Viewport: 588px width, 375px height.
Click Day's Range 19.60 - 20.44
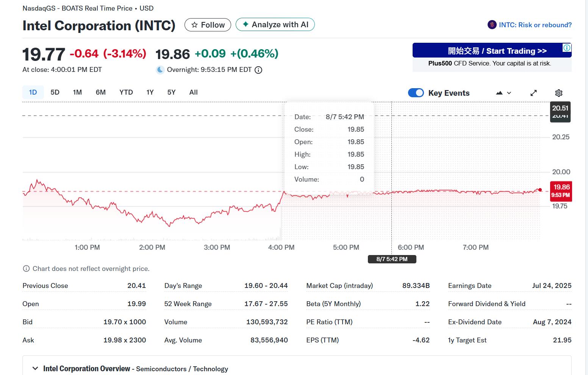coord(266,286)
